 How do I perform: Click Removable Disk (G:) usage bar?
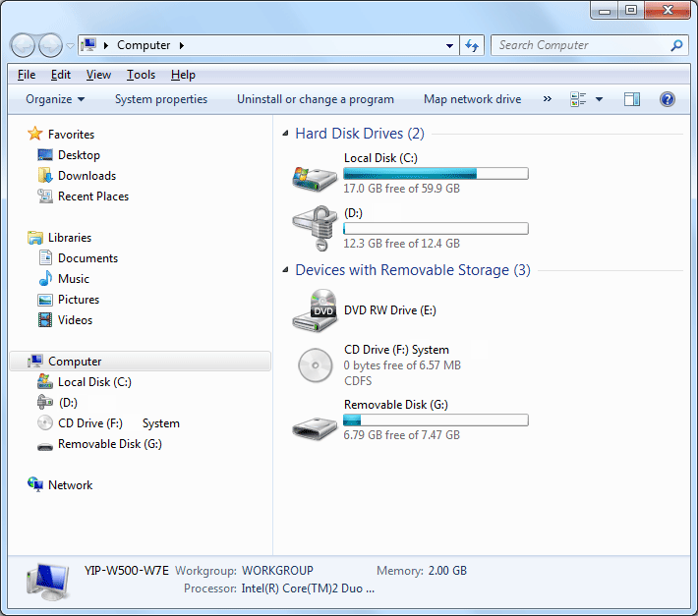pyautogui.click(x=436, y=420)
